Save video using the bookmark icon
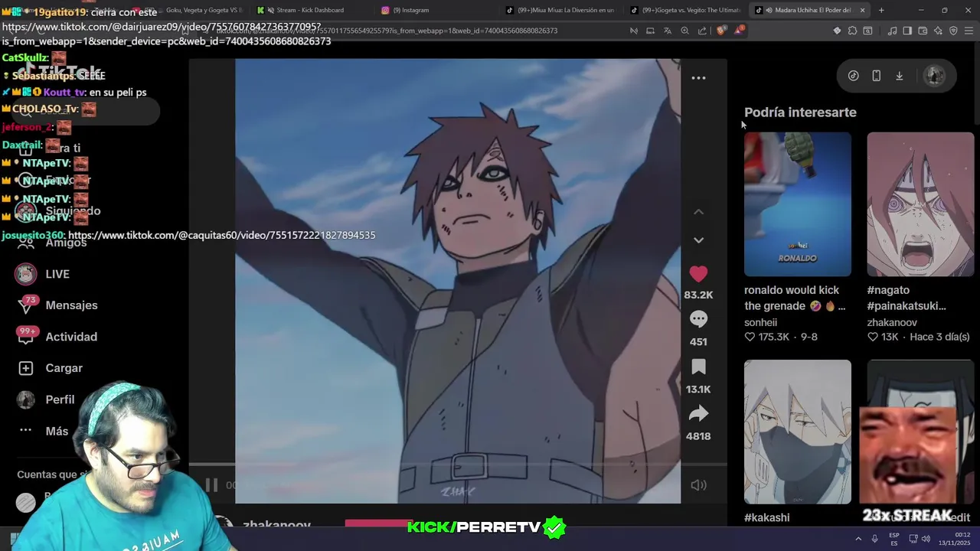980x551 pixels. point(698,367)
